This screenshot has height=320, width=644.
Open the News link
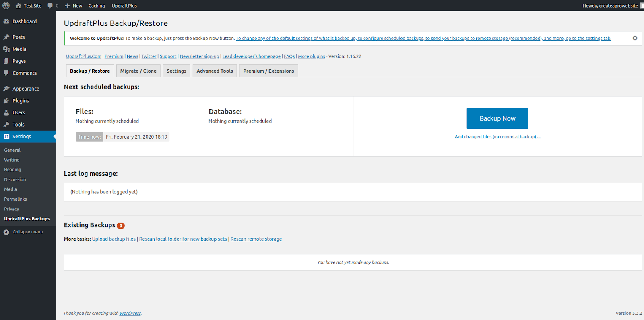click(132, 56)
